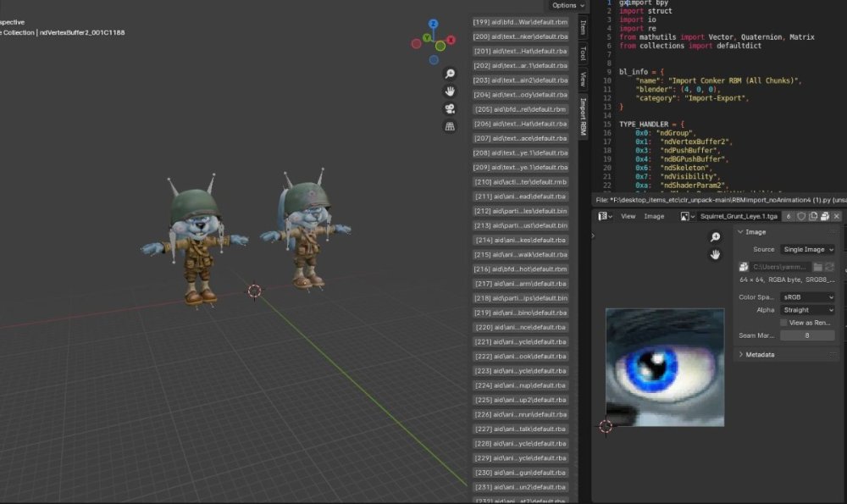Click the image user count 6 button
Screen dimensions: 847x504
point(788,216)
